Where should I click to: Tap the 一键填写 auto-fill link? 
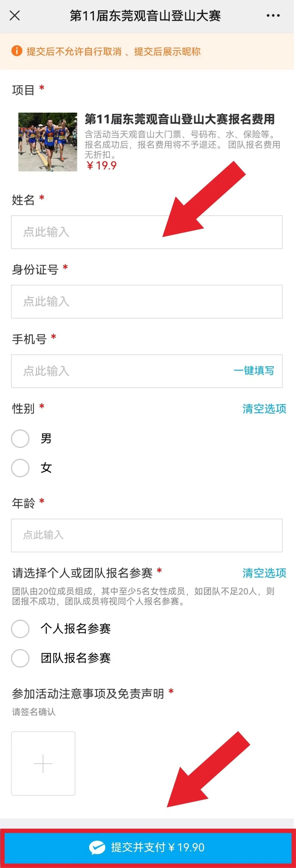click(x=254, y=371)
